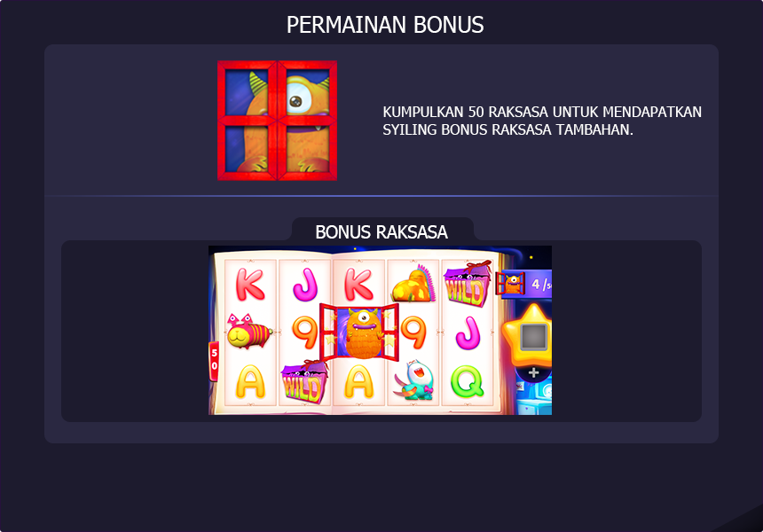This screenshot has height=532, width=763.
Task: Click the BONUS RAKSASA tab label
Action: 381,232
